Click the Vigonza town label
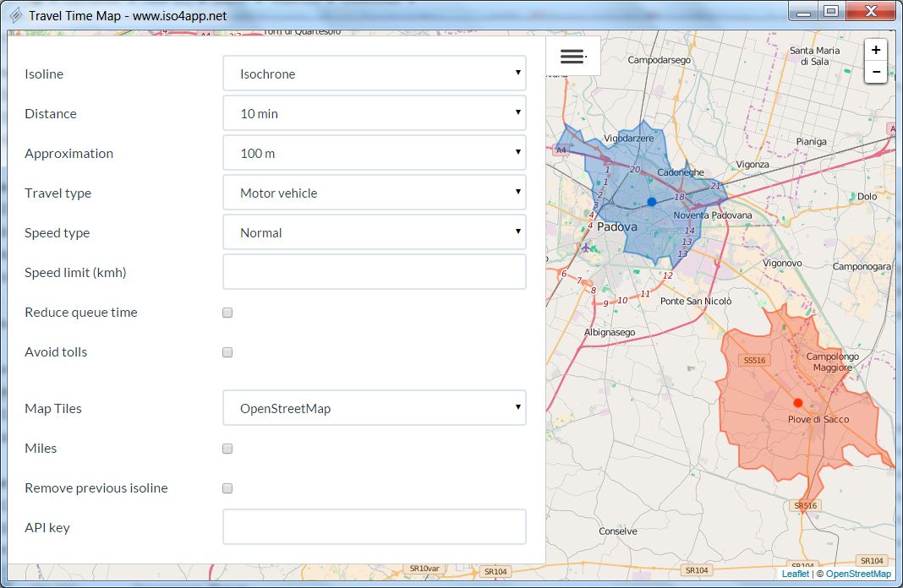 [x=752, y=165]
